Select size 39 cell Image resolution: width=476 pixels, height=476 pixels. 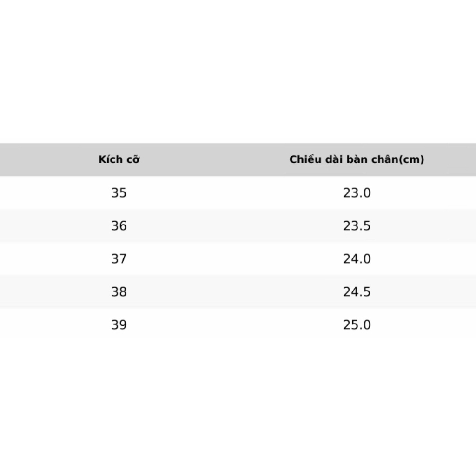pyautogui.click(x=119, y=324)
